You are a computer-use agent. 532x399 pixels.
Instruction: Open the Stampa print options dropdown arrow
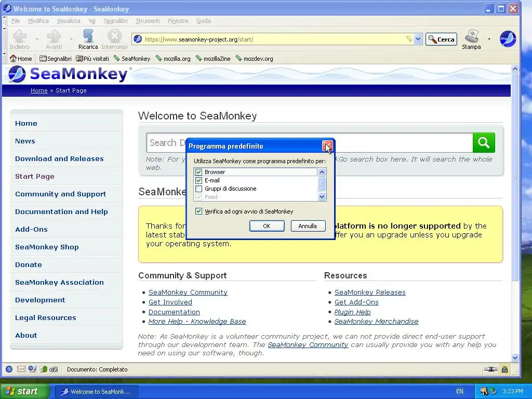(489, 39)
